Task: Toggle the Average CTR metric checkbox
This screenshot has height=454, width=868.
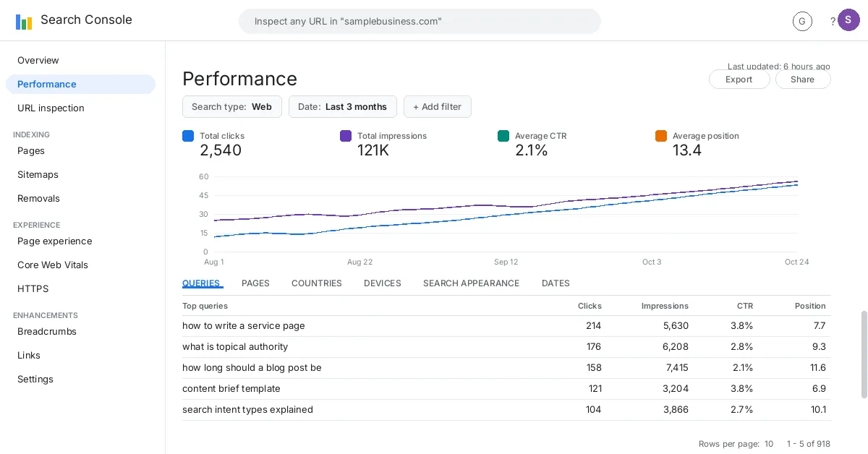Action: pos(503,136)
